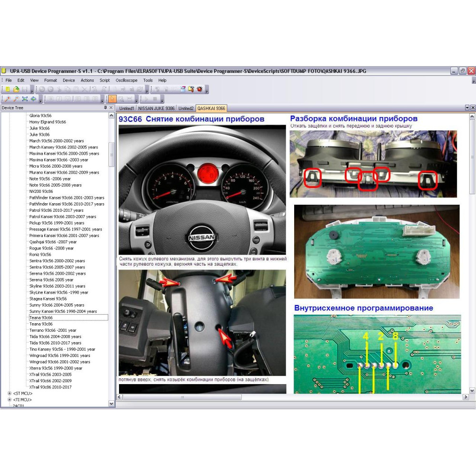
Task: Select XTrail 93c86 2010-2017 entry
Action: (50, 387)
